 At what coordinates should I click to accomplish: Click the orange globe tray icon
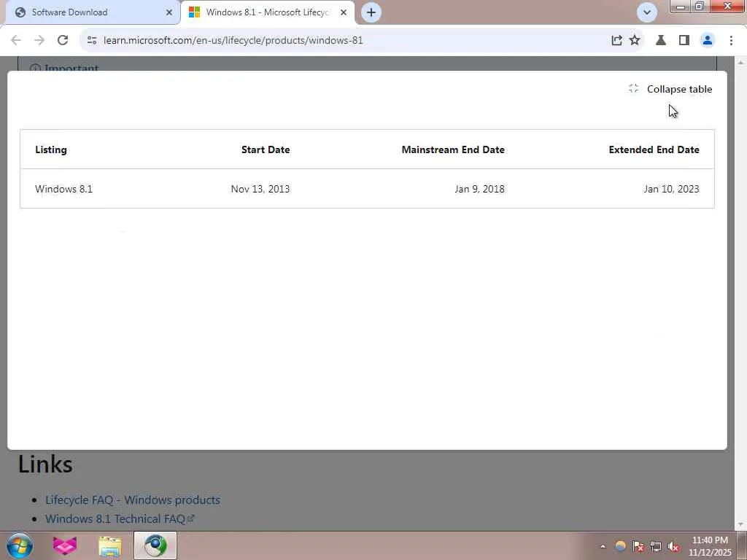click(620, 546)
